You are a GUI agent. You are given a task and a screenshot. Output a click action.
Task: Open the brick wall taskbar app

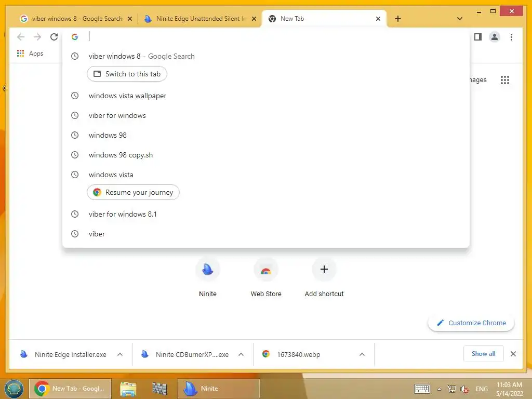click(159, 389)
